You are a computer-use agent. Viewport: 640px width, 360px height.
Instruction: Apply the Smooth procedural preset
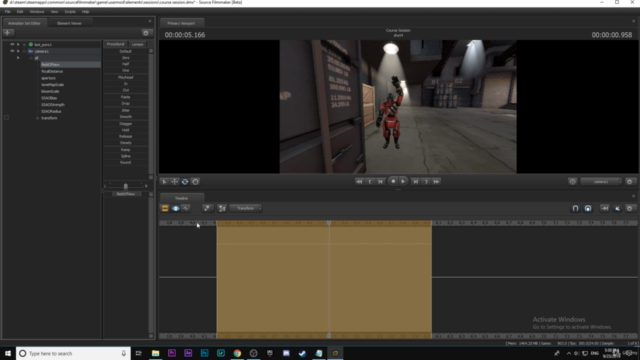(126, 117)
